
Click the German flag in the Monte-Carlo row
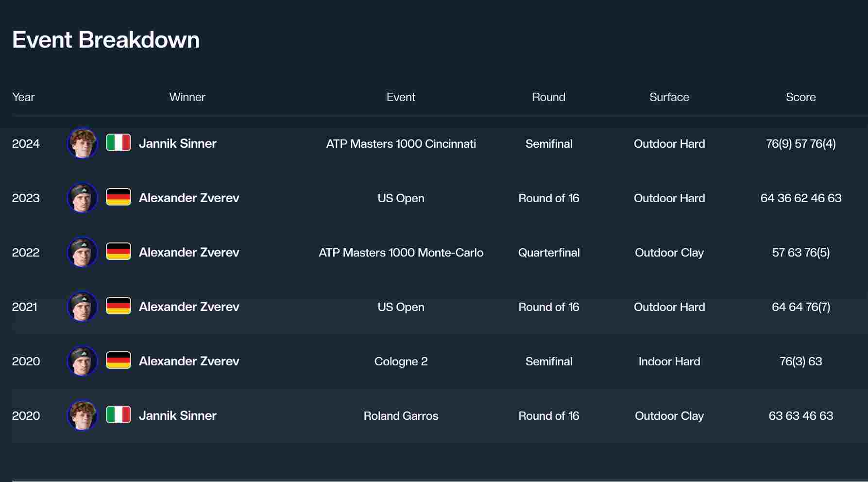coord(119,252)
